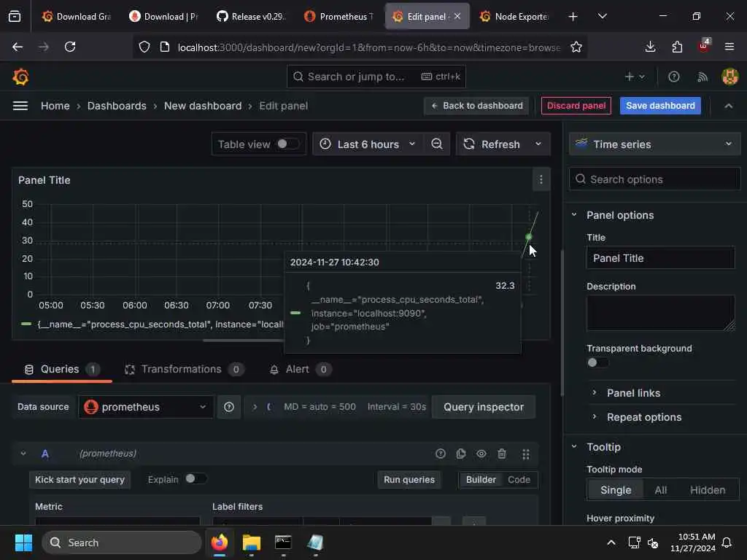
Task: Delete query A with trash icon
Action: tap(502, 454)
